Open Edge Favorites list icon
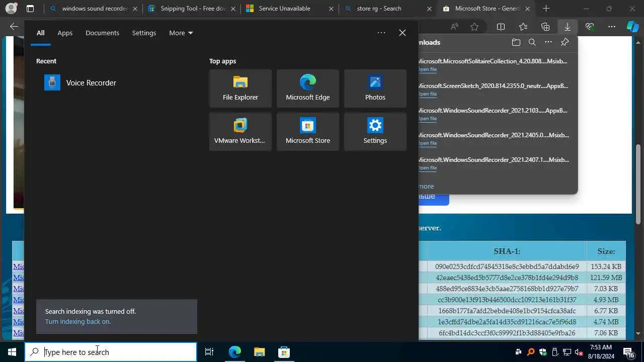 (x=523, y=27)
